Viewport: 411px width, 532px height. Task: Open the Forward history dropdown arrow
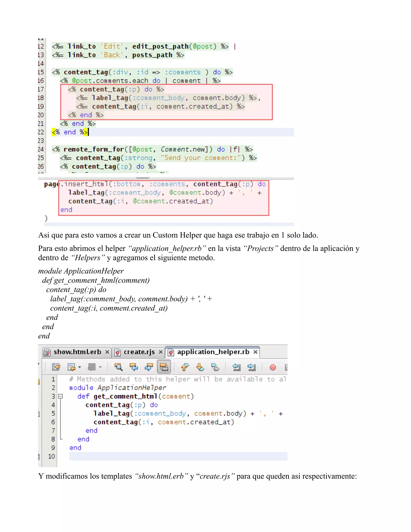tap(100, 367)
